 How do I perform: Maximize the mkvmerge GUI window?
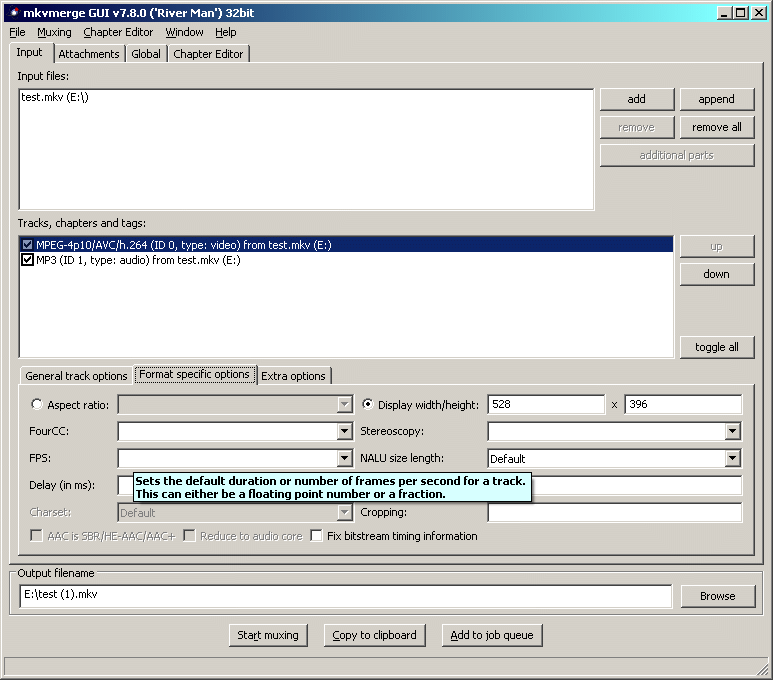(740, 13)
